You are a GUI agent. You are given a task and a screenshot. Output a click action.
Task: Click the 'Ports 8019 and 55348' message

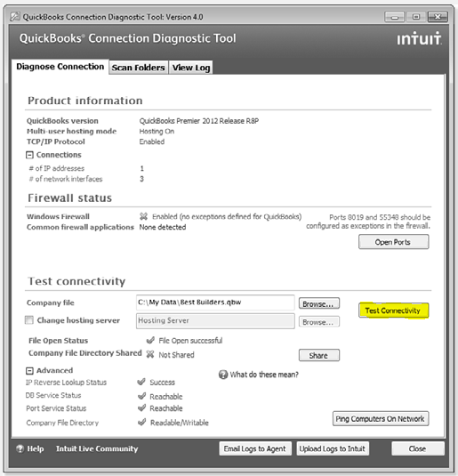tap(368, 222)
